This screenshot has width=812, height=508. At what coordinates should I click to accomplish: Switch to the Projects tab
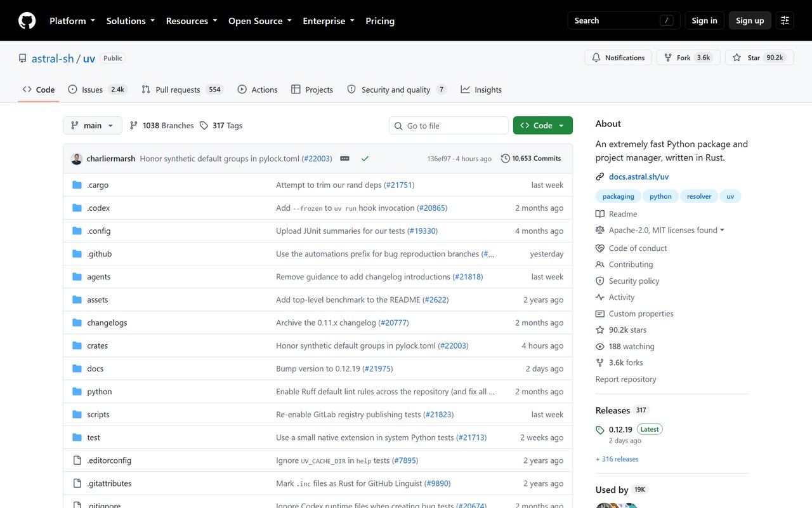[x=312, y=90]
